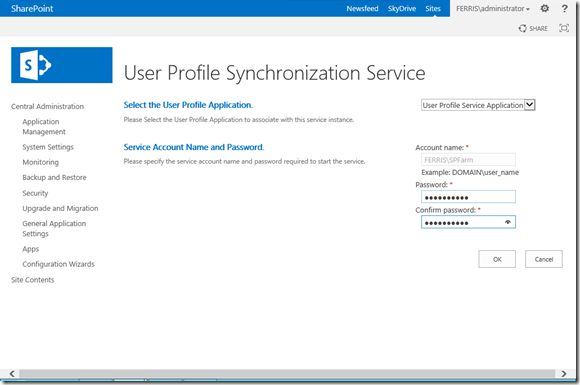580x385 pixels.
Task: Share this site via SHARE
Action: 533,28
